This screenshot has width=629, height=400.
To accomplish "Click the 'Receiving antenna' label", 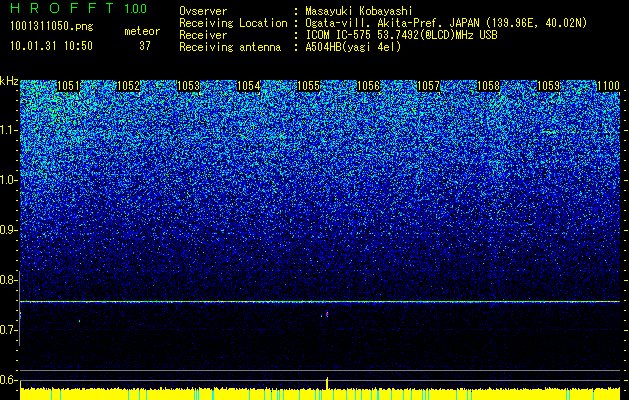I will [x=230, y=47].
